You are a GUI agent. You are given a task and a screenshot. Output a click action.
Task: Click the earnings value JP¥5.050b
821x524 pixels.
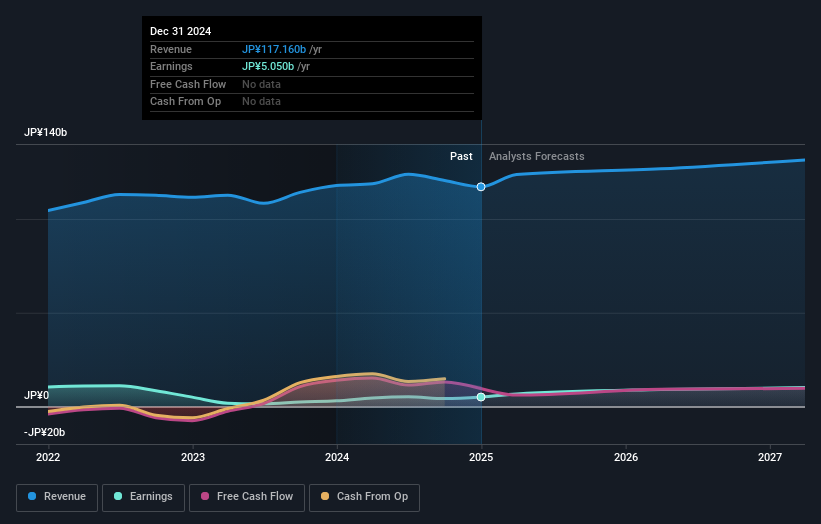[x=268, y=66]
